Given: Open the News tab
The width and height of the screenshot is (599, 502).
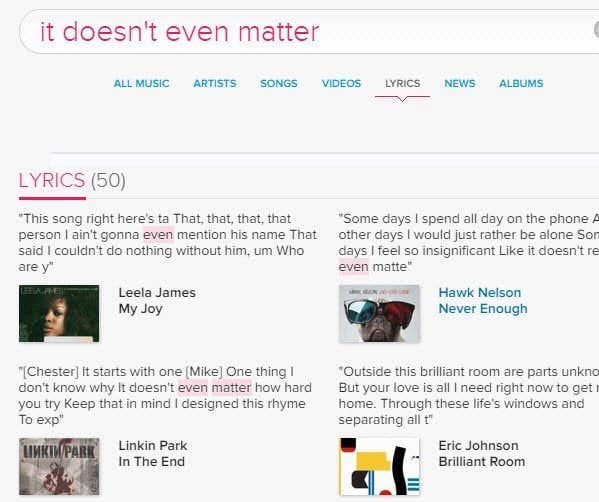Looking at the screenshot, I should (x=460, y=83).
